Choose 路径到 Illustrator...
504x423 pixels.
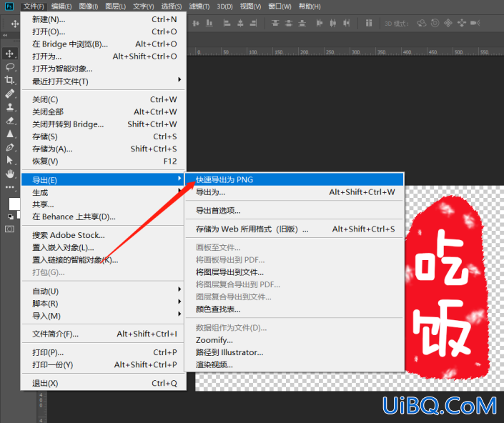[x=295, y=352]
